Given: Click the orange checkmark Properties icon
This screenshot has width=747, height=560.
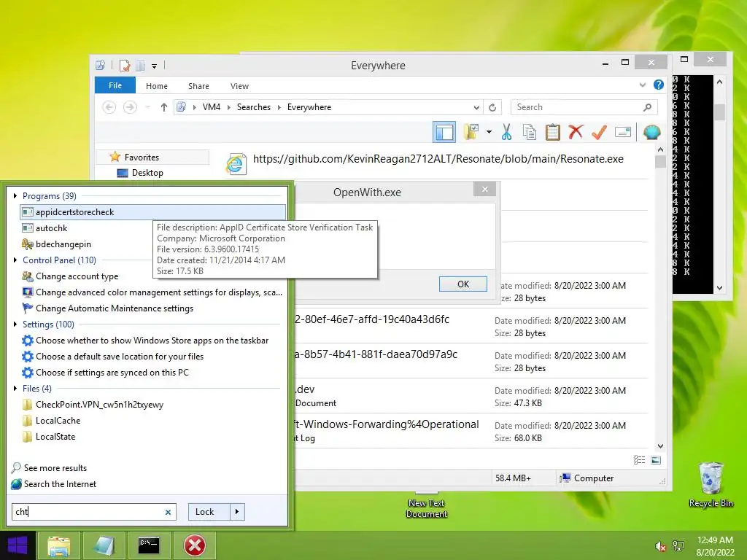Looking at the screenshot, I should coord(599,132).
